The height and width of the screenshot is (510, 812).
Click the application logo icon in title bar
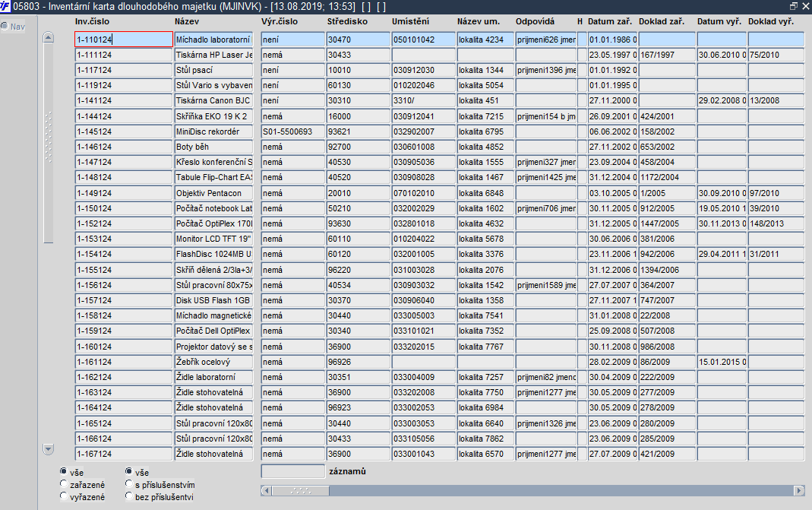coord(5,6)
